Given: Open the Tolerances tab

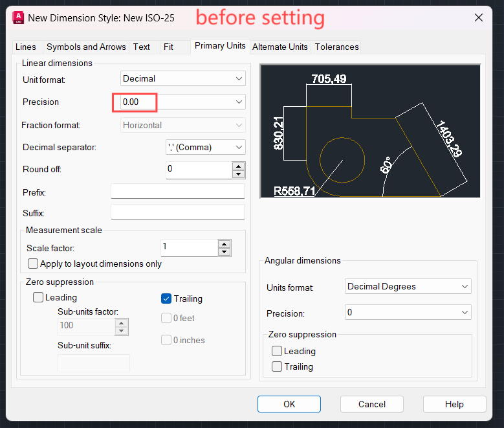Looking at the screenshot, I should coord(336,47).
